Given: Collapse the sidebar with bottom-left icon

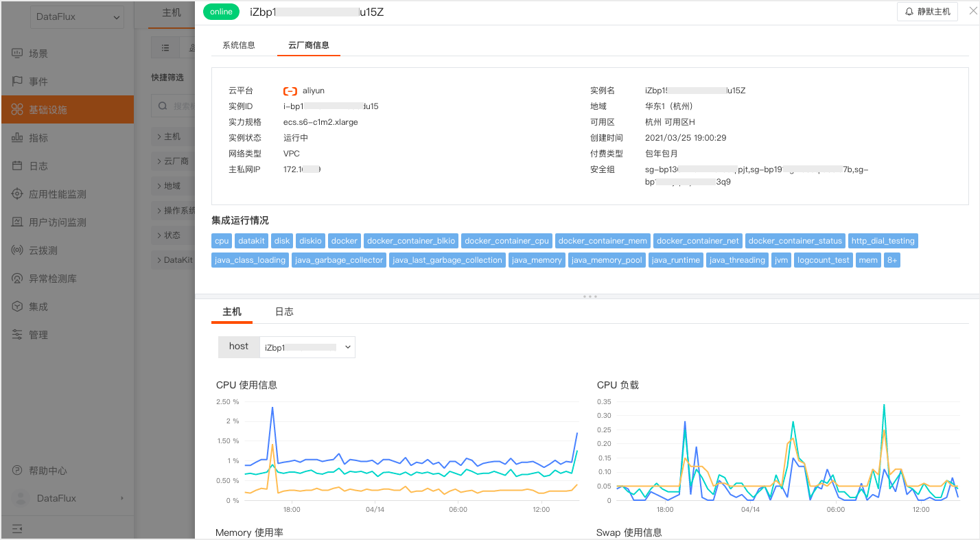Looking at the screenshot, I should [18, 529].
